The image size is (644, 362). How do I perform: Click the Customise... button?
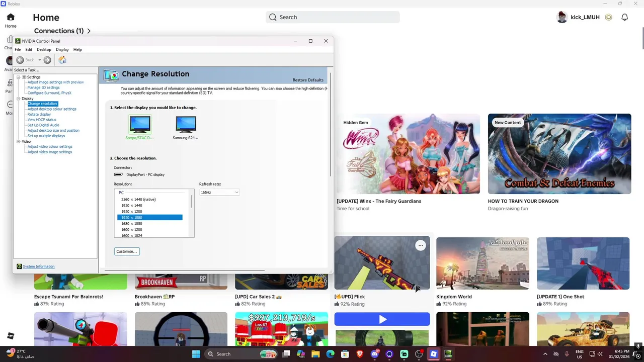(x=126, y=251)
